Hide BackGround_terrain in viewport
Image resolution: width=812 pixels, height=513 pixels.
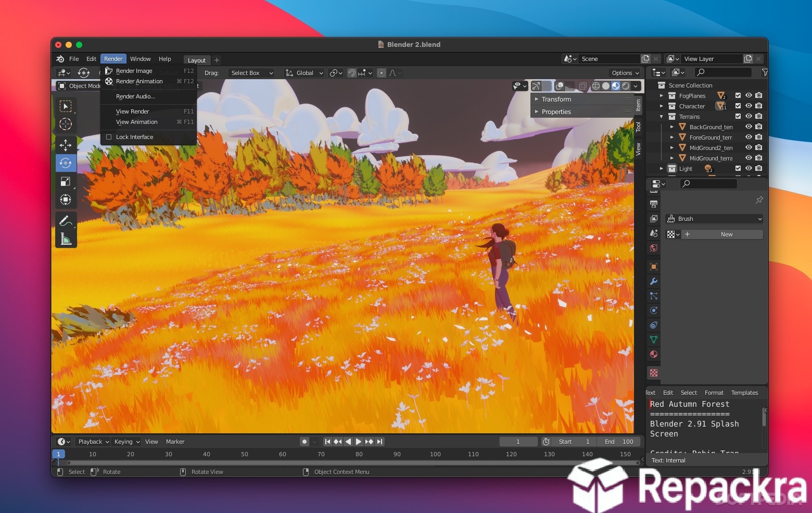[x=748, y=127]
